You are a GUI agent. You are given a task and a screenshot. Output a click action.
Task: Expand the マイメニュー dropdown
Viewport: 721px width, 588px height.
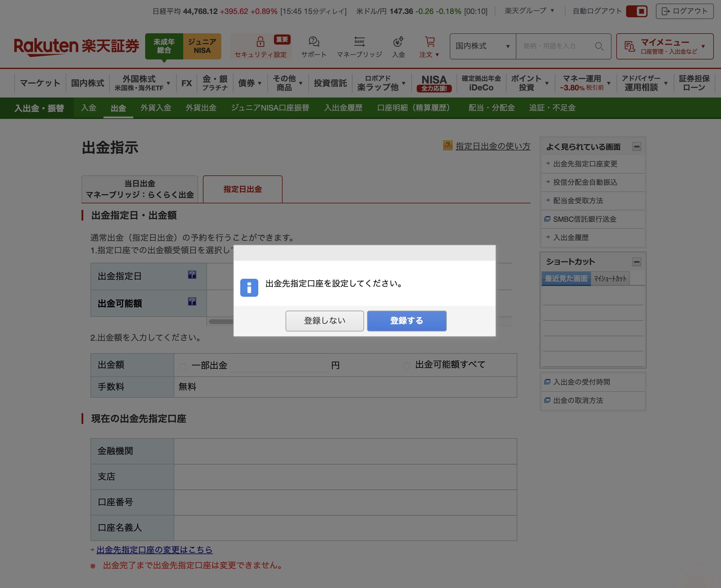[664, 46]
